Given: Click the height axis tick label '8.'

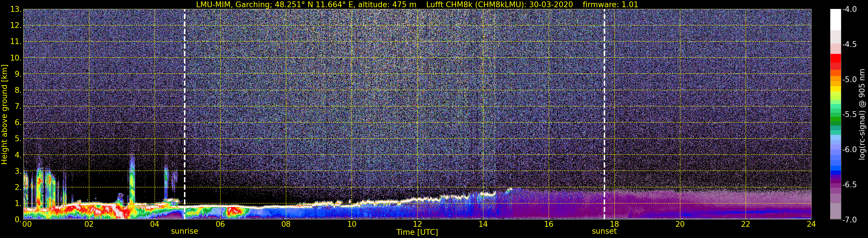Looking at the screenshot, I should (x=18, y=90).
